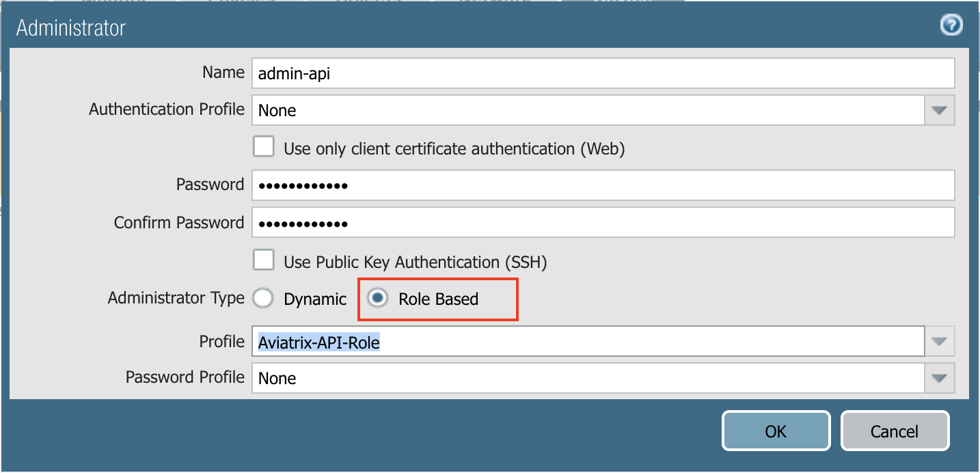
Task: Enable client certificate authentication (Web) checkbox
Action: click(264, 148)
